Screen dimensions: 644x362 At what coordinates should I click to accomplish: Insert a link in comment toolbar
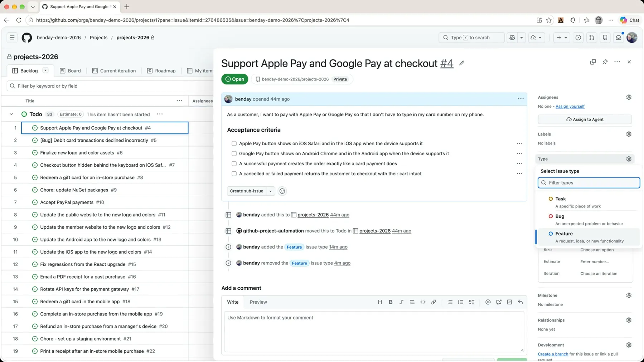coord(434,302)
